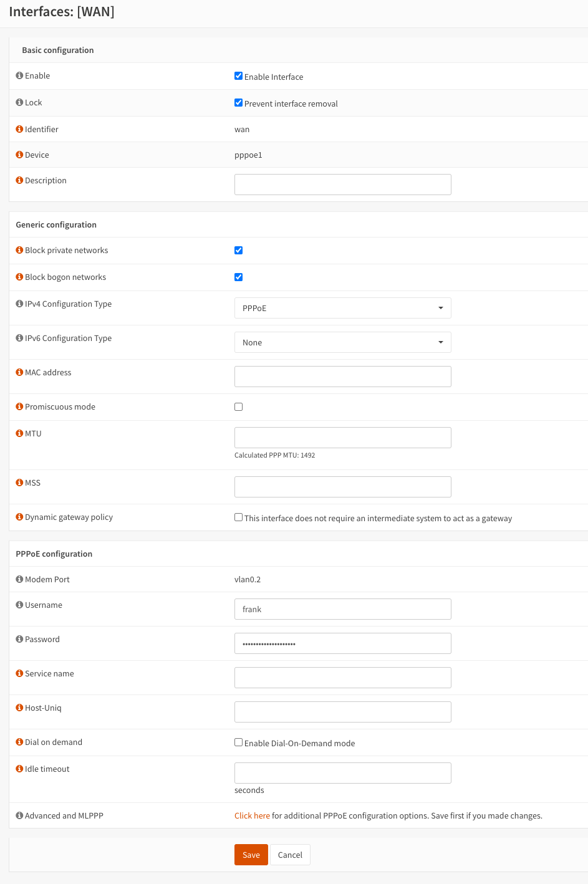588x884 pixels.
Task: Show help for Service name
Action: pos(19,673)
